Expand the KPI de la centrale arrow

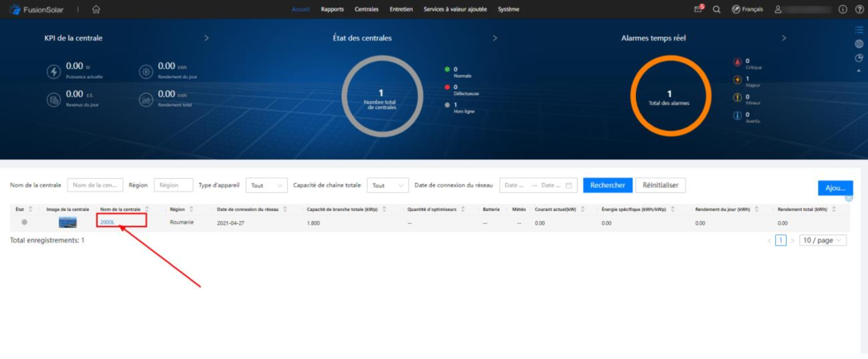206,38
